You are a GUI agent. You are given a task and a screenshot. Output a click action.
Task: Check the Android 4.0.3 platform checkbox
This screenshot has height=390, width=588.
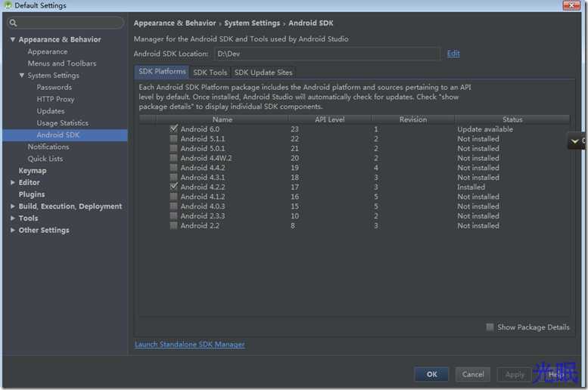173,206
